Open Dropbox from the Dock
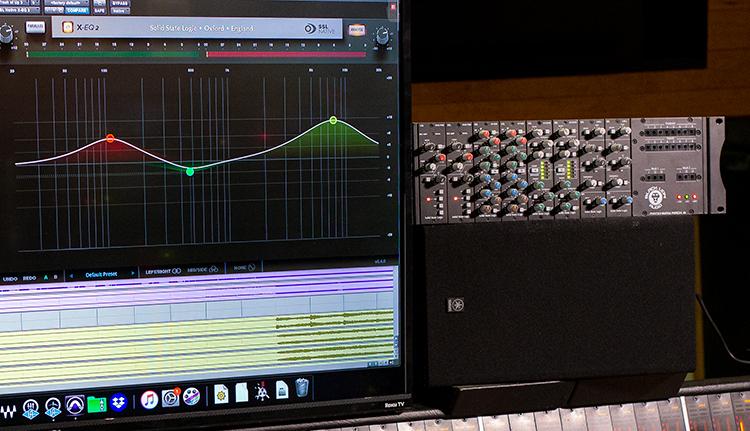Image resolution: width=750 pixels, height=431 pixels. click(x=118, y=402)
